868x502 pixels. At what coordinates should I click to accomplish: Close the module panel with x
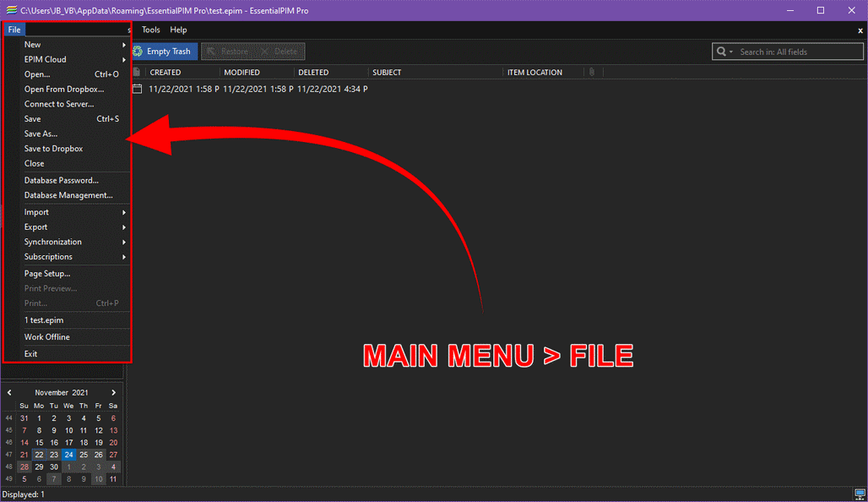860,30
